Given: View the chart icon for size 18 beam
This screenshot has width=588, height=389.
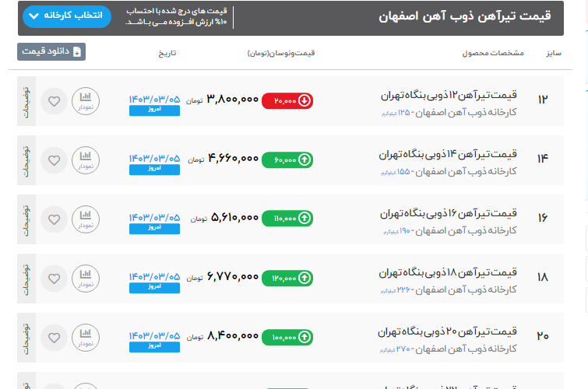Looking at the screenshot, I should coord(86,278).
